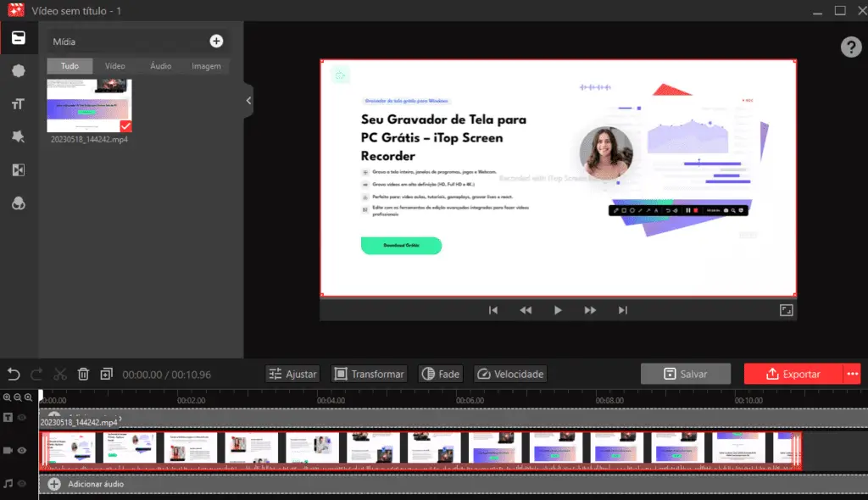This screenshot has height=500, width=868.
Task: Click the preview video canvas
Action: tap(558, 178)
